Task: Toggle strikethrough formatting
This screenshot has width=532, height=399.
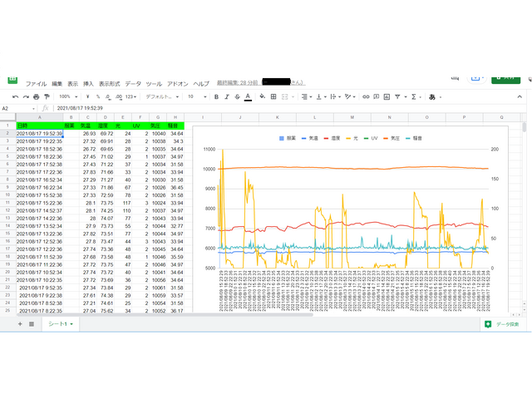Action: tap(238, 96)
